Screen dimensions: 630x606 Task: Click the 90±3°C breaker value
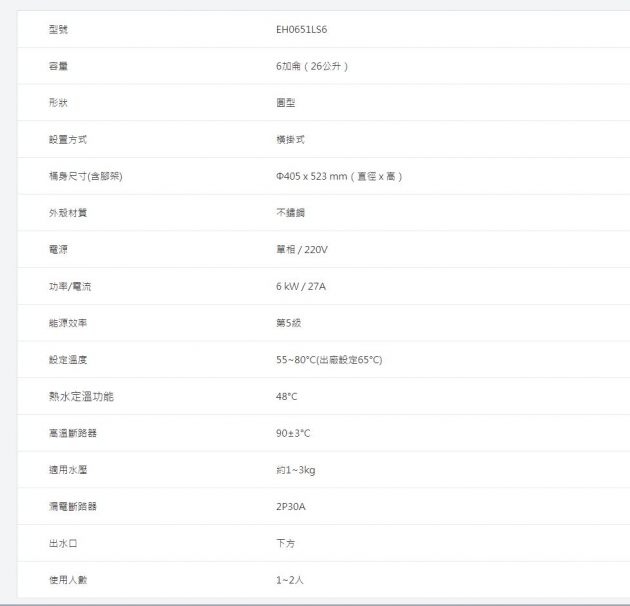[293, 433]
